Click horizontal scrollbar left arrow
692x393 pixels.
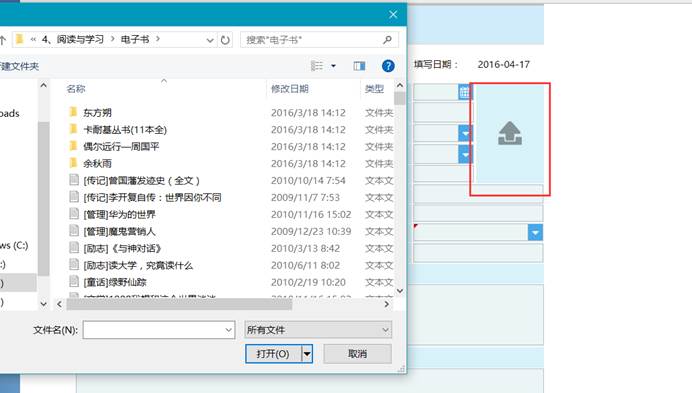click(59, 304)
